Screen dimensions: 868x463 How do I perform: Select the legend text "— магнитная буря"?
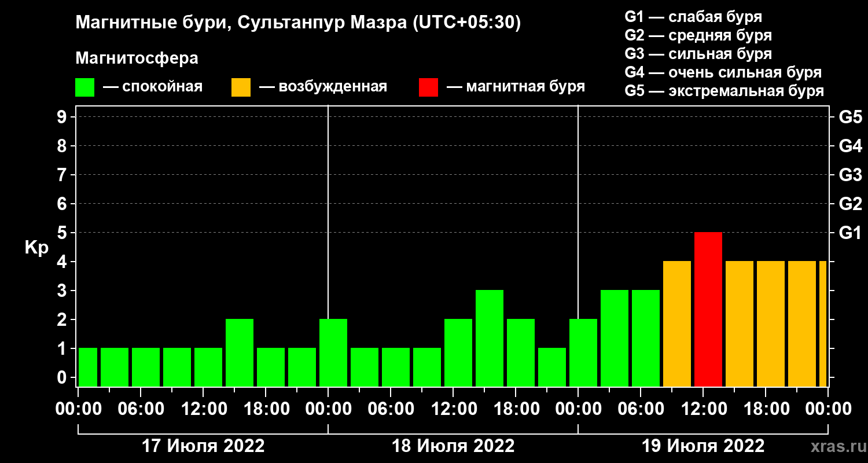(x=516, y=87)
